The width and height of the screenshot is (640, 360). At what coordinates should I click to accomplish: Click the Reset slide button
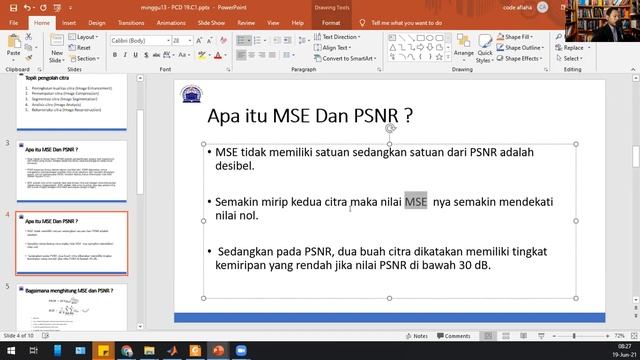pyautogui.click(x=80, y=48)
